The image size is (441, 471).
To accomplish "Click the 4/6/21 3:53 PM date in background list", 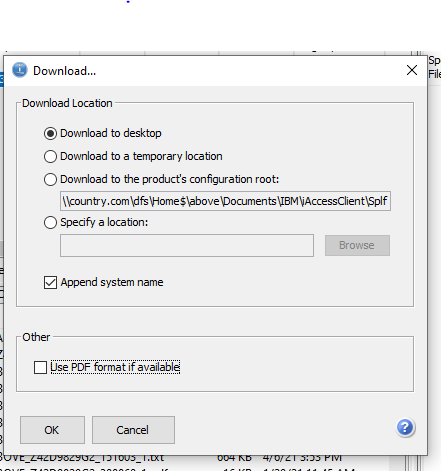I will (x=302, y=458).
